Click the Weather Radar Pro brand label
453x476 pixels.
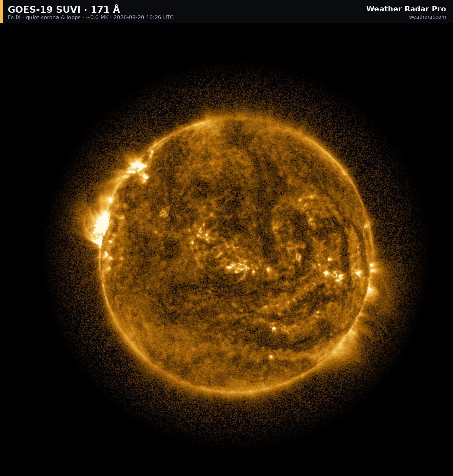point(406,9)
